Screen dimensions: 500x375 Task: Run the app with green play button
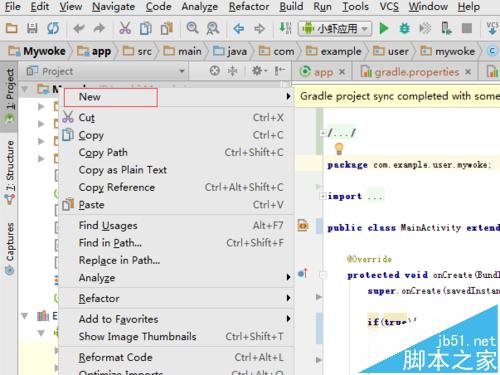click(384, 28)
